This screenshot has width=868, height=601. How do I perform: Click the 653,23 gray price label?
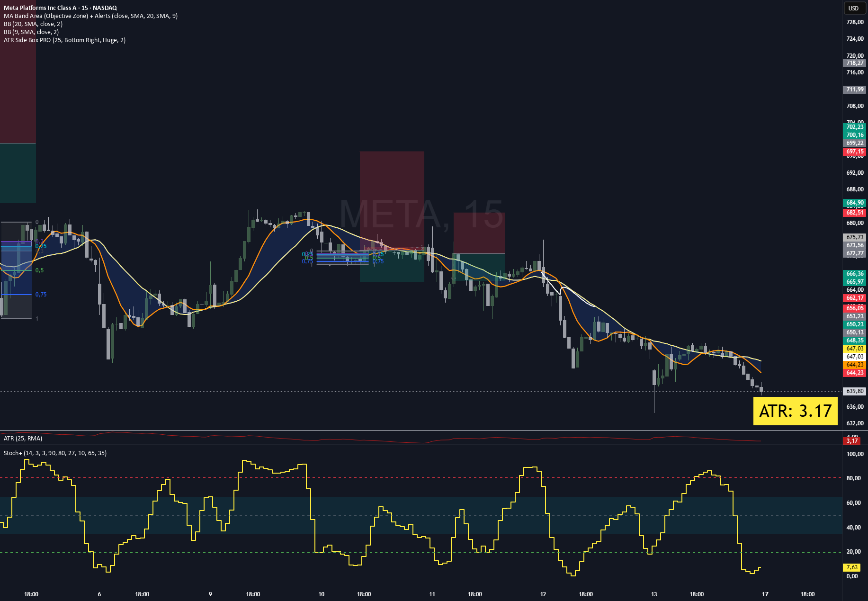855,316
